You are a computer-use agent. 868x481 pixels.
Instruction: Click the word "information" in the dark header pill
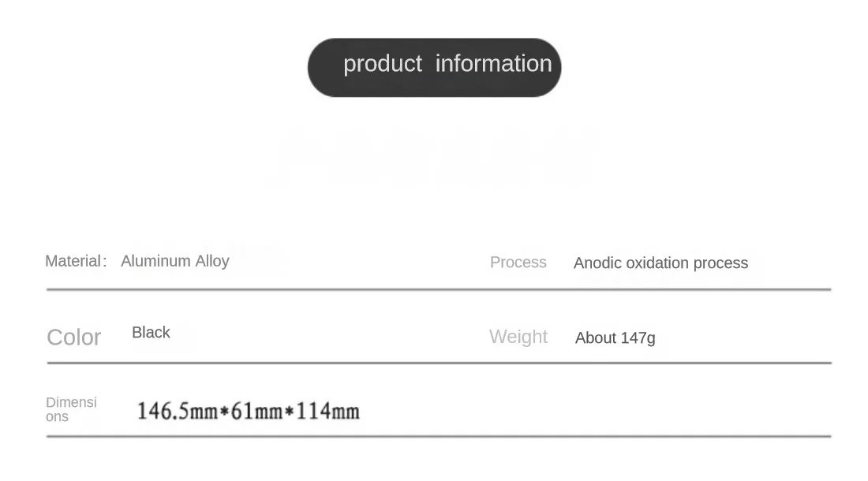pyautogui.click(x=493, y=64)
